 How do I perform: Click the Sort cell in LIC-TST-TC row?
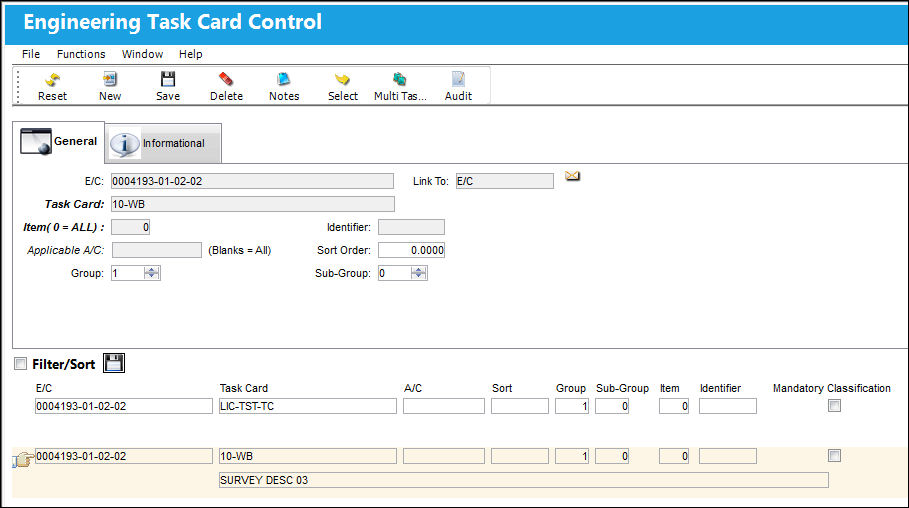click(x=520, y=406)
